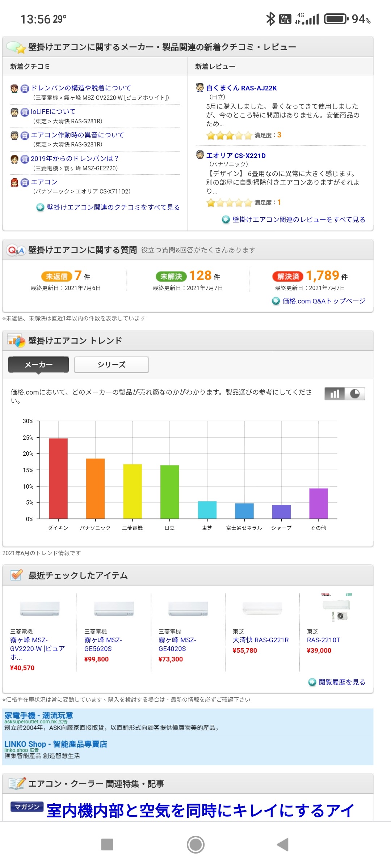Screen dimensions: 391x868
Task: Open 霧ヶ峰 MSZ-GE4020S product thumbnail
Action: (188, 608)
